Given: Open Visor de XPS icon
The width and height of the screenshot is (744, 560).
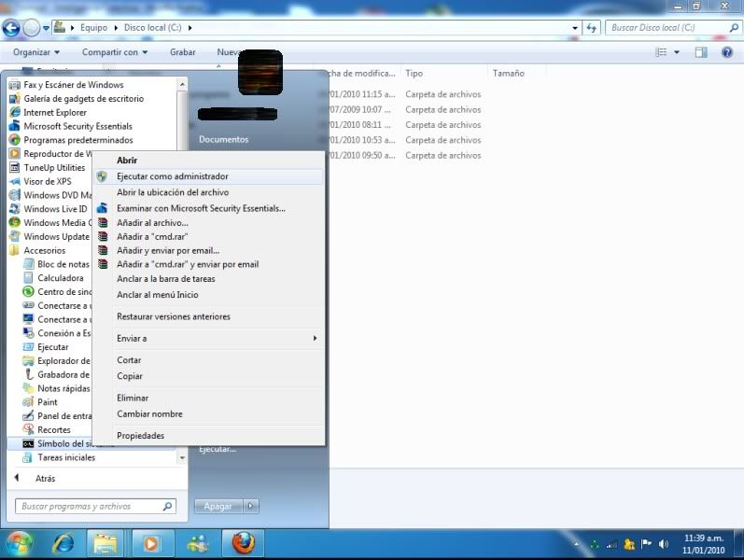Looking at the screenshot, I should (15, 181).
